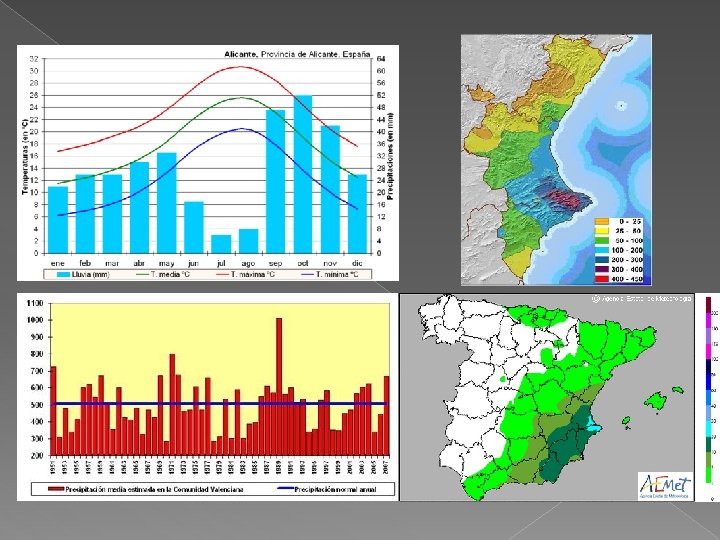Click the red 400 - 450 legend swatch

pos(602,279)
